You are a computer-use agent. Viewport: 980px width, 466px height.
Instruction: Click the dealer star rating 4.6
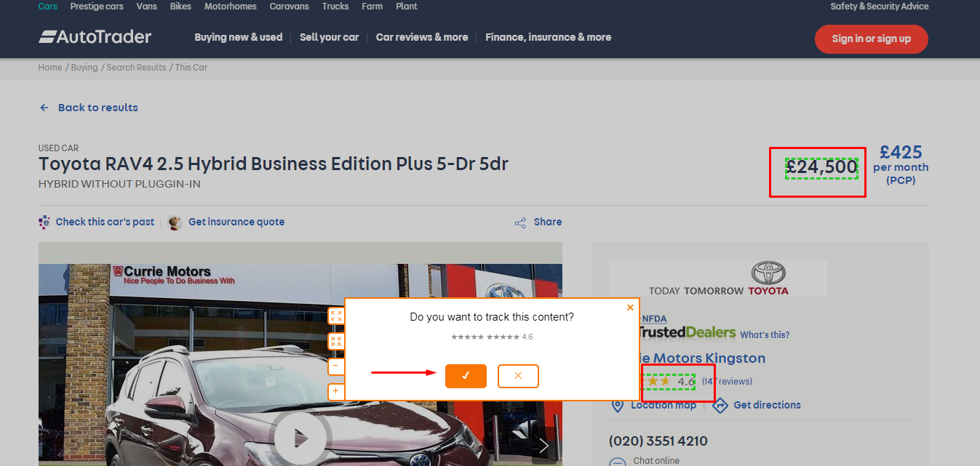(668, 382)
